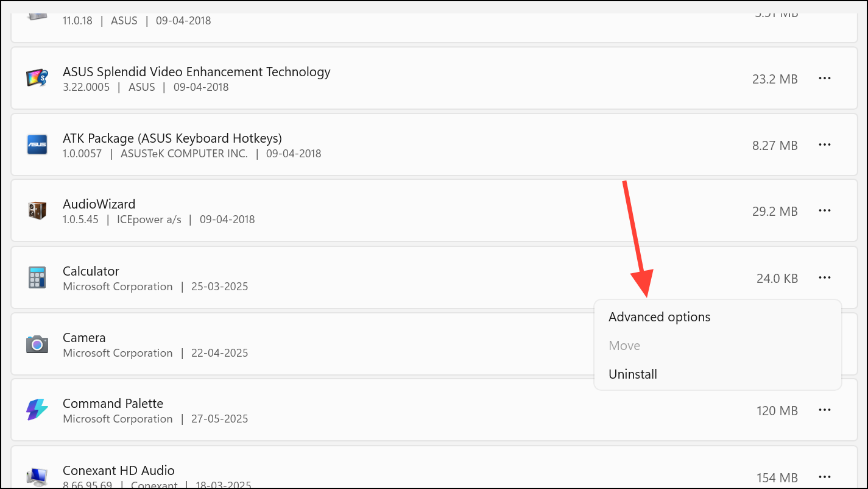Click the 'Command Palette' app name
Viewport: 868px width, 489px height.
pos(113,404)
